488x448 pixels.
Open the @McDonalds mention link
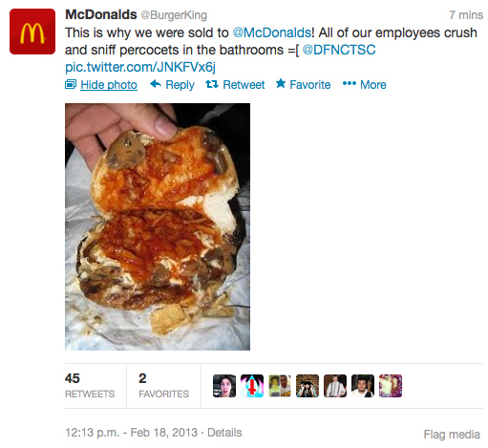coord(272,32)
